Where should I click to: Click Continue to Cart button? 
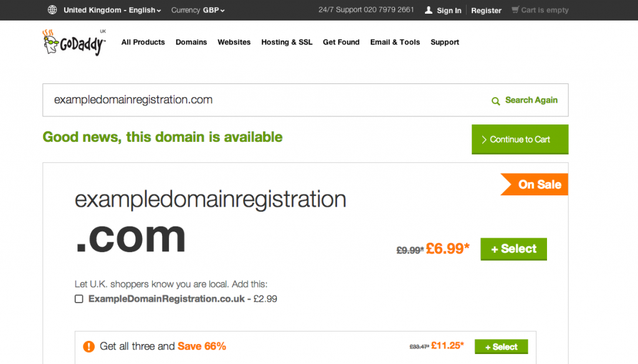(x=520, y=139)
